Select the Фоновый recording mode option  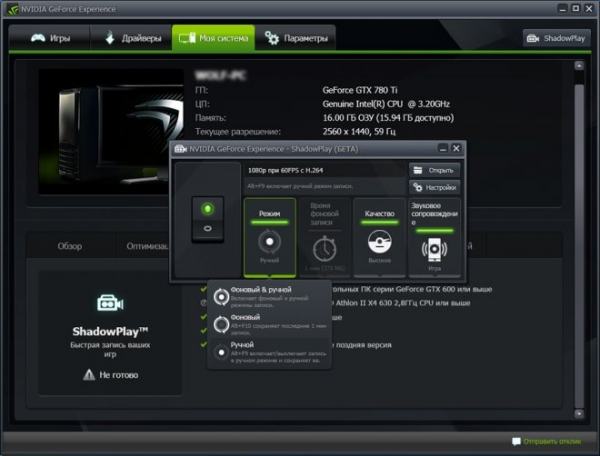[221, 324]
